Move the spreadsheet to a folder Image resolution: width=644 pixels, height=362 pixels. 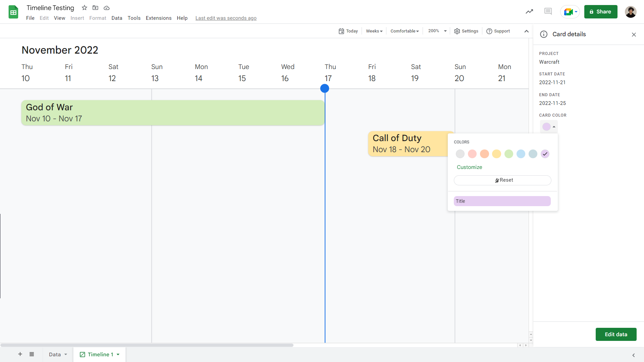(95, 8)
